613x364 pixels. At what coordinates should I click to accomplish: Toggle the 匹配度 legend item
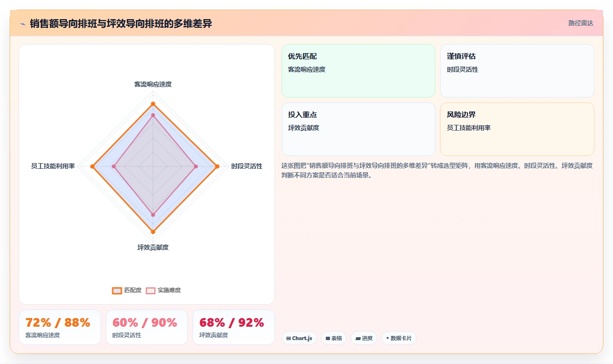(127, 290)
